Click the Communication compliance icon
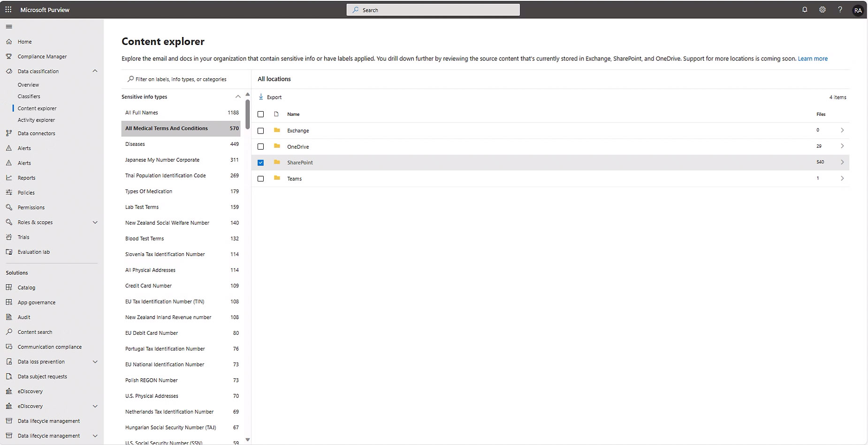Viewport: 868px width, 445px height. point(9,347)
